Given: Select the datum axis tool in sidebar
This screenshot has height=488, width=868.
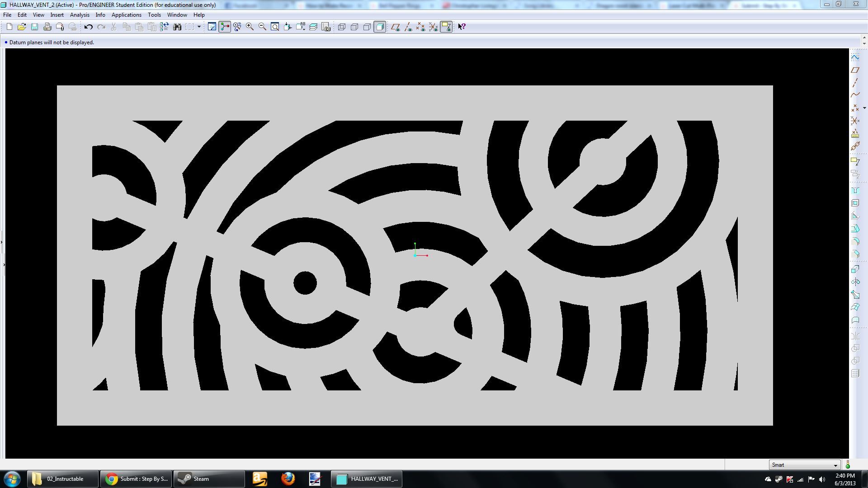Looking at the screenshot, I should (855, 82).
